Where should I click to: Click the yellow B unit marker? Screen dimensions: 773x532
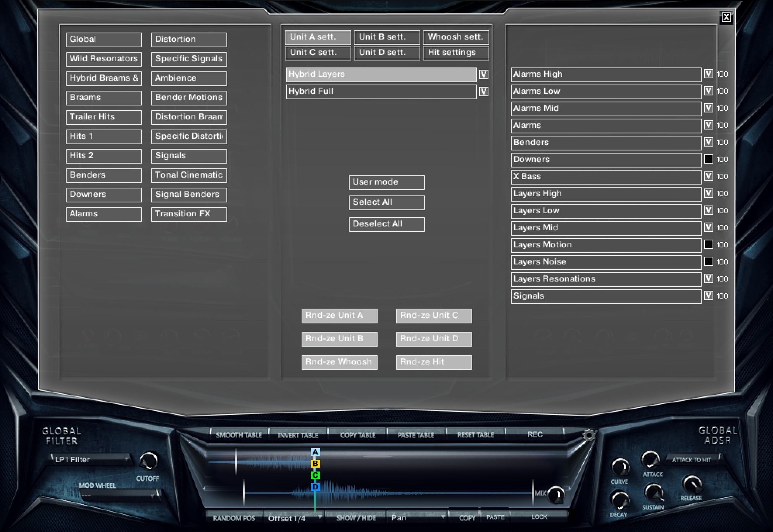point(315,464)
